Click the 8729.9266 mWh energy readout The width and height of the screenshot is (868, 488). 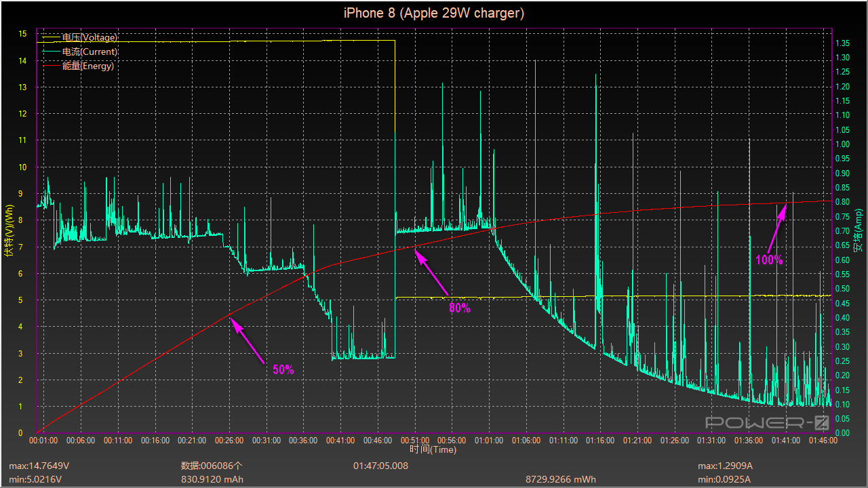[560, 479]
